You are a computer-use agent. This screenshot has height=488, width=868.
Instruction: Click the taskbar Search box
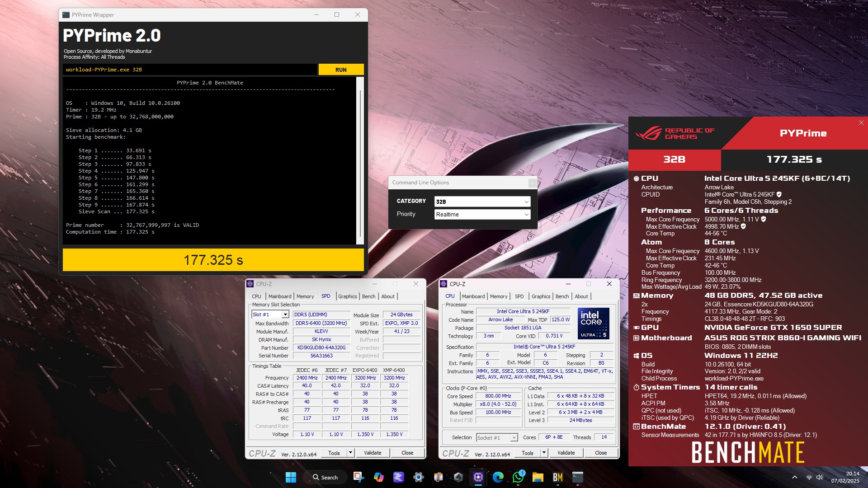click(x=325, y=477)
